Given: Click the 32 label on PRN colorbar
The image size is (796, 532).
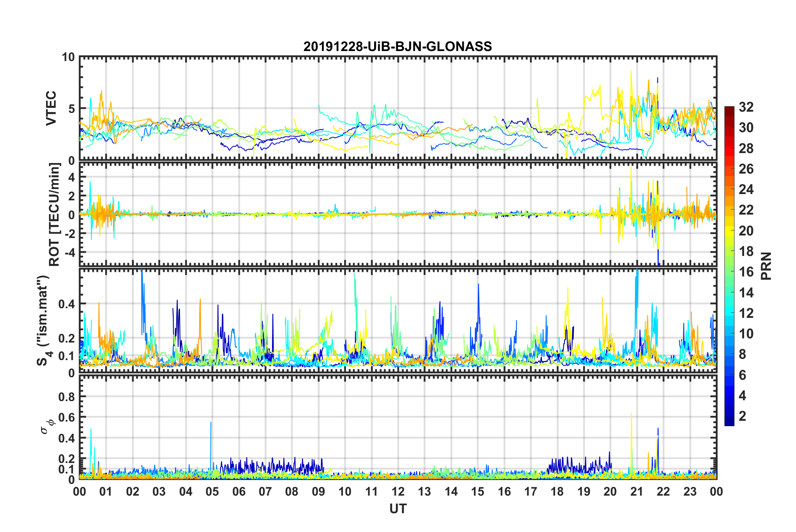Looking at the screenshot, I should [746, 107].
